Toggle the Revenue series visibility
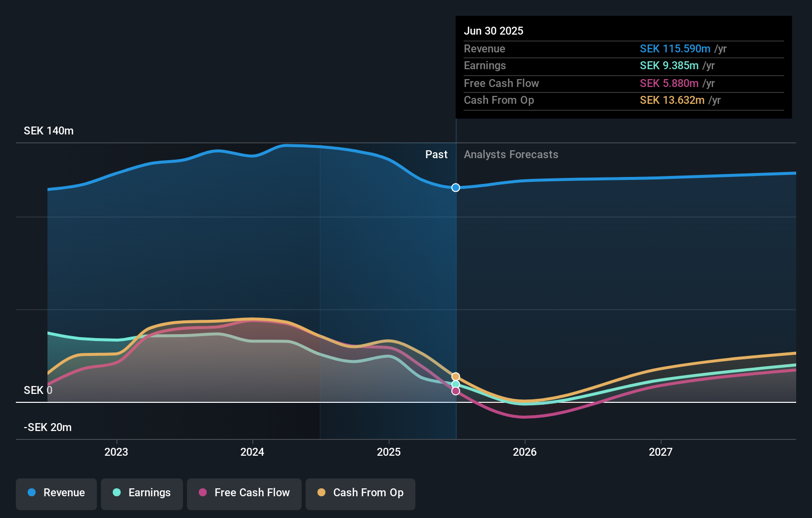Image resolution: width=812 pixels, height=518 pixels. coord(56,493)
